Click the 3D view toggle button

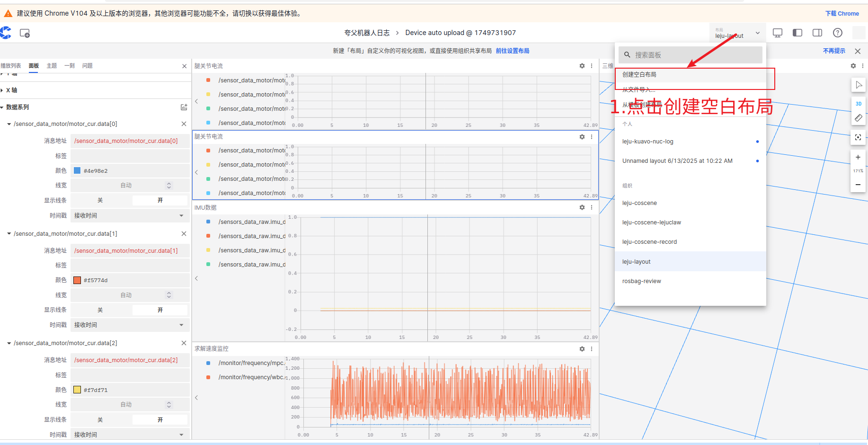tap(858, 104)
